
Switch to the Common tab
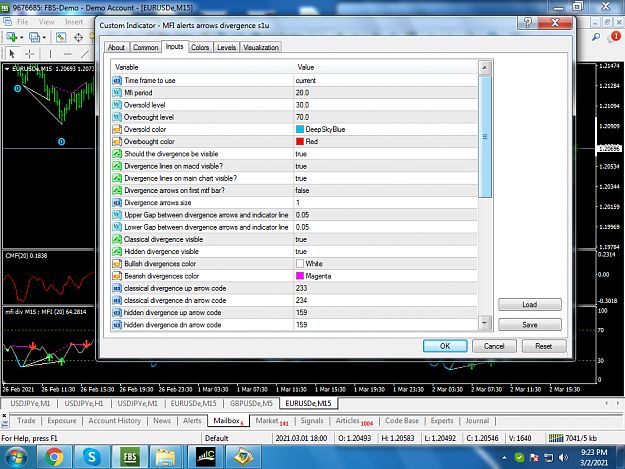click(145, 47)
